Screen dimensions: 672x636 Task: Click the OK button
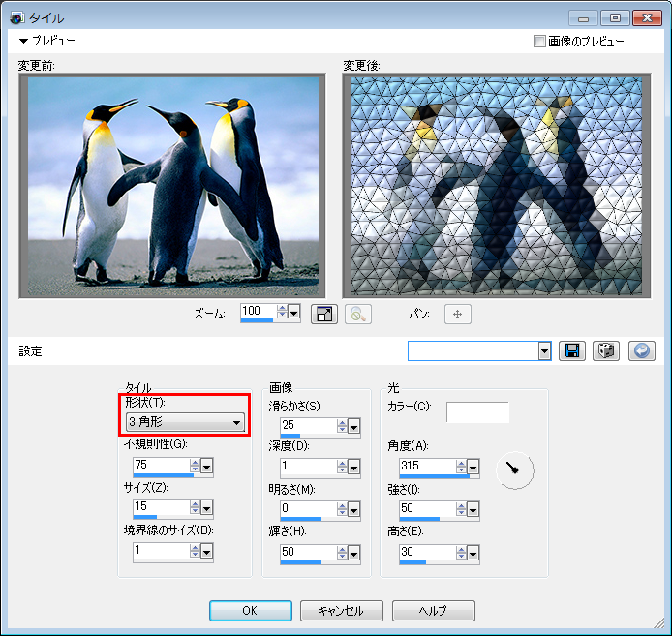point(251,610)
